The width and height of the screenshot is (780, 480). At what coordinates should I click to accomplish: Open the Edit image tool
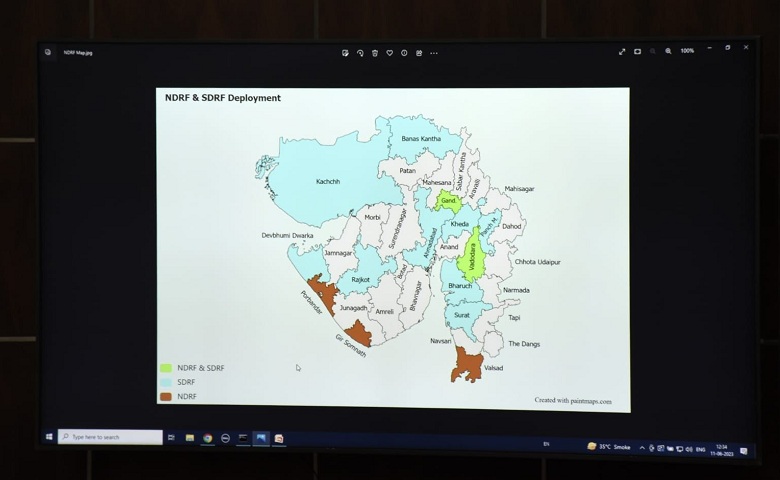point(345,53)
